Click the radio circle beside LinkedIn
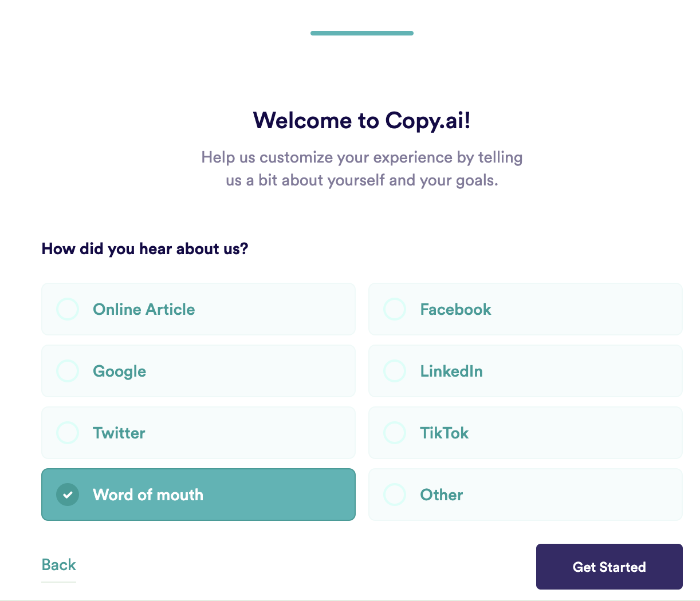The width and height of the screenshot is (700, 601). tap(395, 371)
